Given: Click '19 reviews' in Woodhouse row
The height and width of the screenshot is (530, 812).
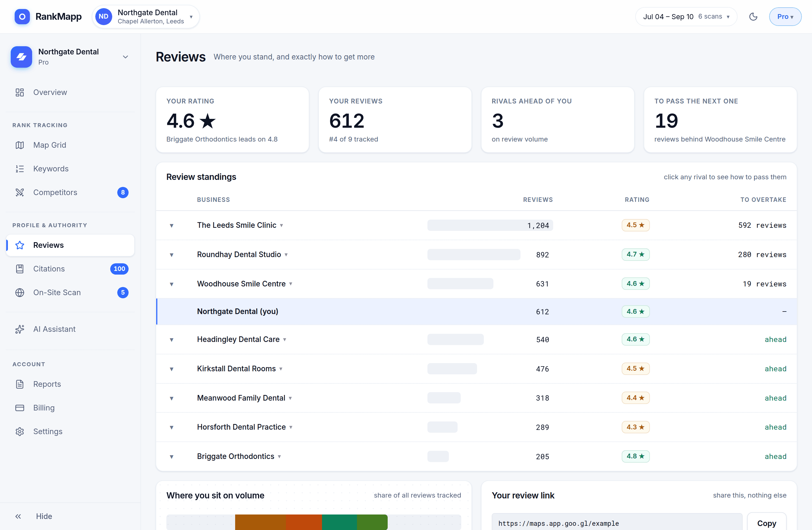Looking at the screenshot, I should (764, 284).
